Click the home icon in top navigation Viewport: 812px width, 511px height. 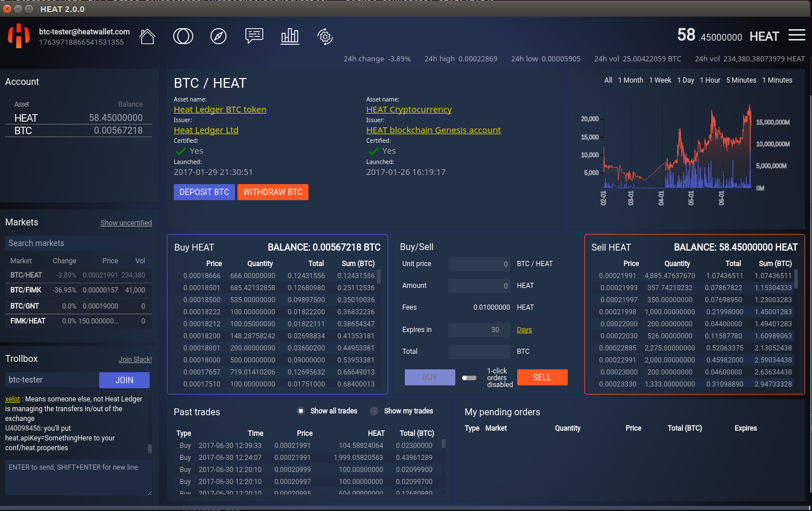click(147, 37)
